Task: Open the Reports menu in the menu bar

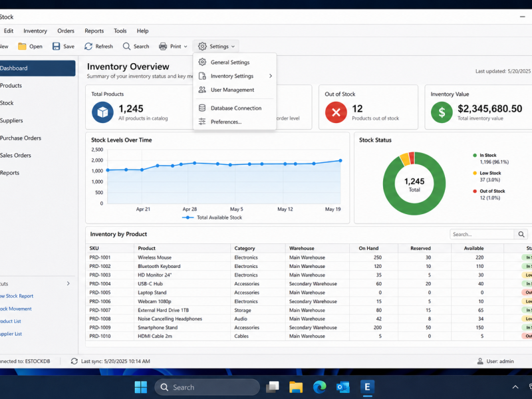Action: pyautogui.click(x=94, y=31)
